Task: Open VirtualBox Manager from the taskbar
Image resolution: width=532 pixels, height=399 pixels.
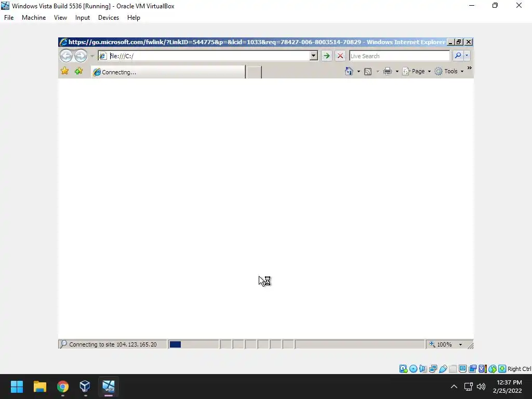Action: click(85, 387)
